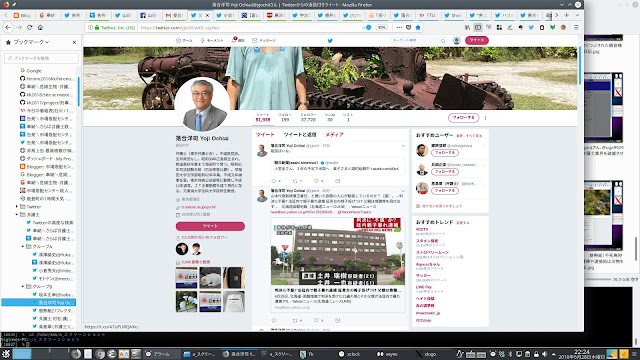Open profile more options dots
The width and height of the screenshot is (640, 360).
(485, 118)
